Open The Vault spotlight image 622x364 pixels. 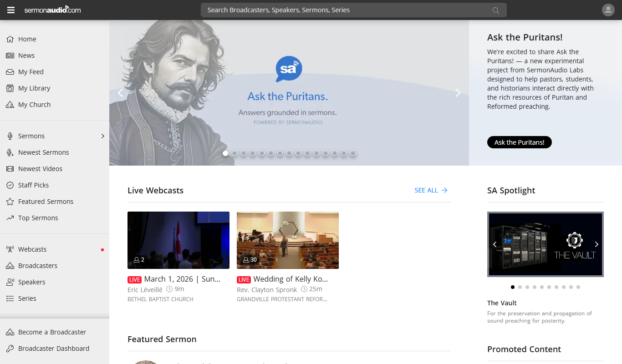(x=546, y=244)
